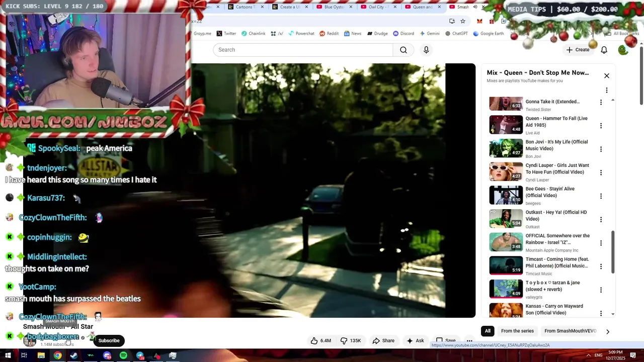644x362 pixels.
Task: Switch to the Queen and tab
Action: click(422, 7)
